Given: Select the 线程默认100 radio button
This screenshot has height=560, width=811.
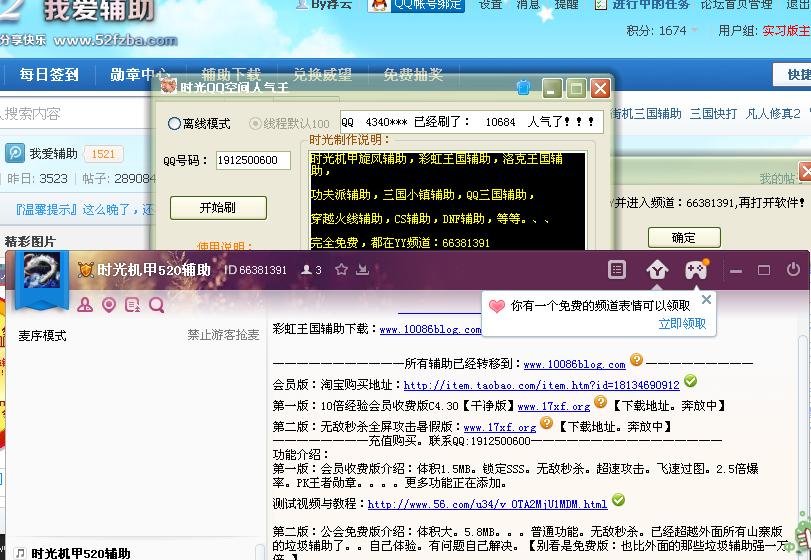Looking at the screenshot, I should 255,124.
